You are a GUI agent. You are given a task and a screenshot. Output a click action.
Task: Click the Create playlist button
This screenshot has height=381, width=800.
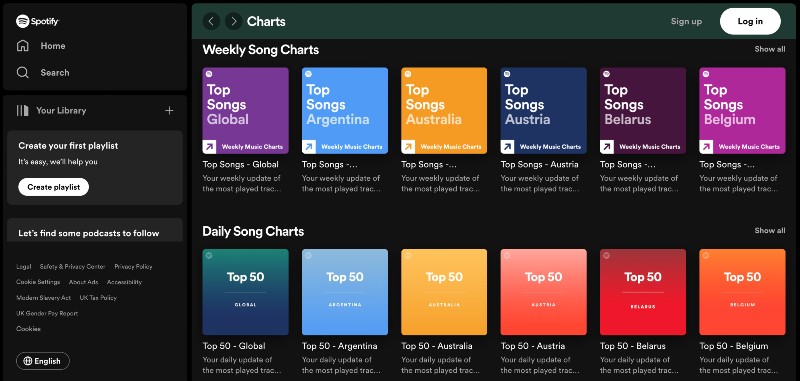click(54, 187)
